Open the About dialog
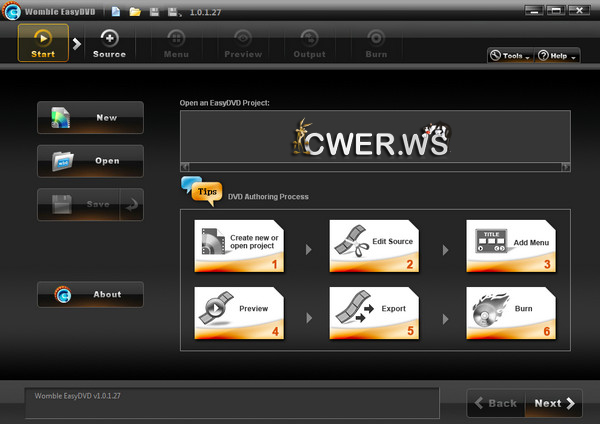The image size is (600, 424). 90,294
